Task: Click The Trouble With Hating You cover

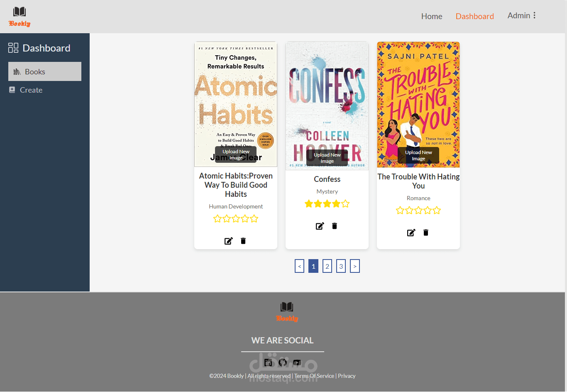Action: coord(418,105)
